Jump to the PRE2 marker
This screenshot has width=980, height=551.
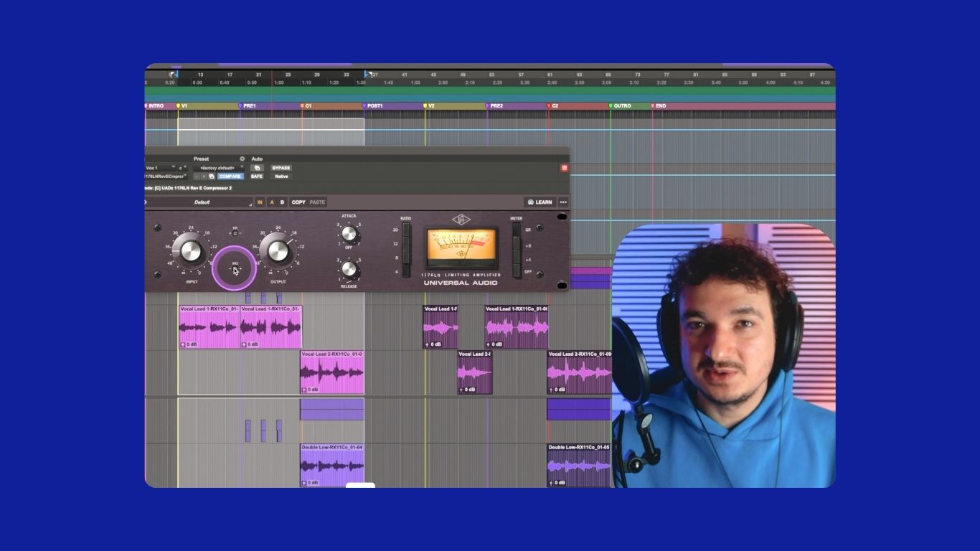point(494,106)
